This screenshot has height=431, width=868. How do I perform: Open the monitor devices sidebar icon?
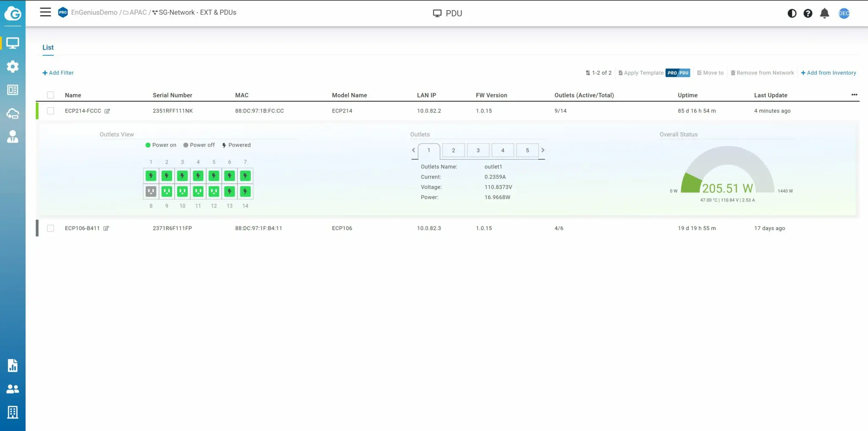pos(13,43)
